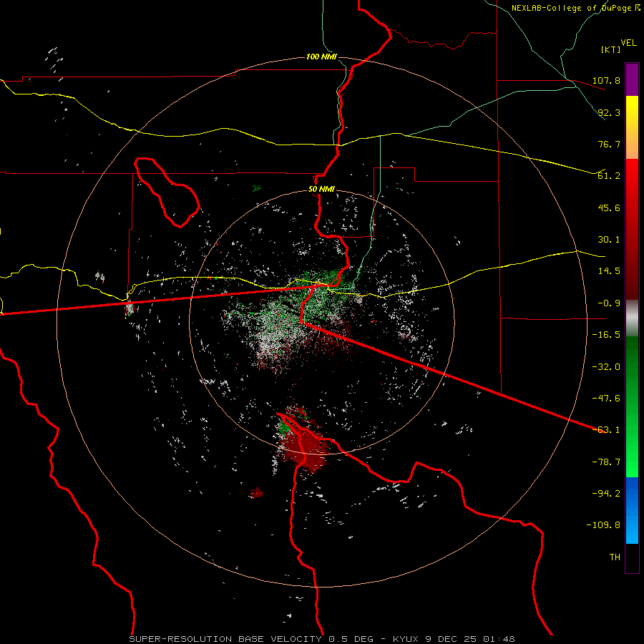Viewport: 644px width, 644px height.
Task: Click the 45.6 legend value
Action: (609, 208)
